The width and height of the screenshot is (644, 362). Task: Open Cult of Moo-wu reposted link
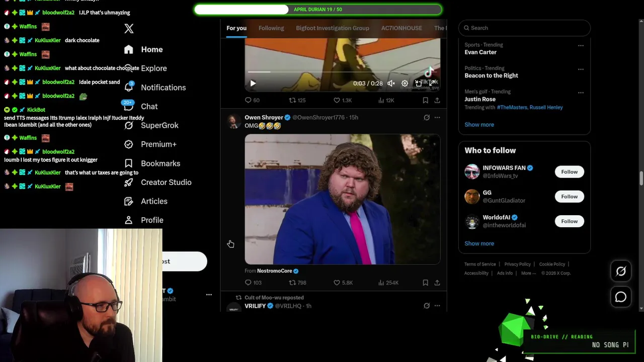pyautogui.click(x=274, y=298)
